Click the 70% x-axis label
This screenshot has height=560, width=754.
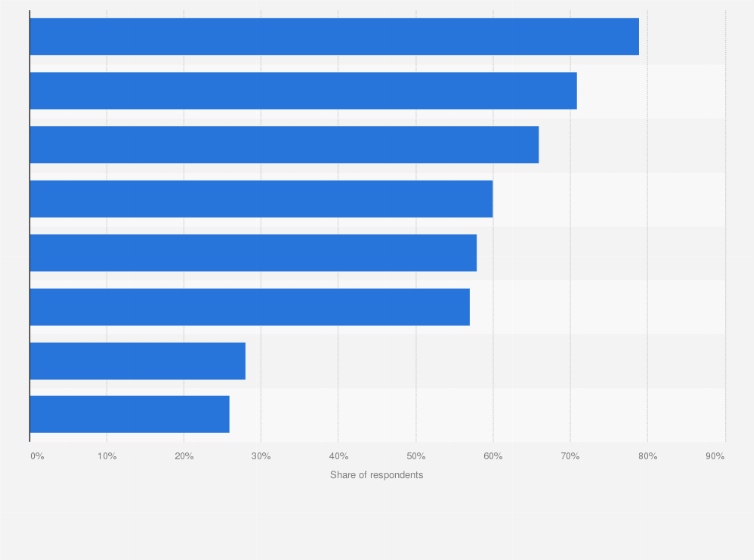[570, 456]
